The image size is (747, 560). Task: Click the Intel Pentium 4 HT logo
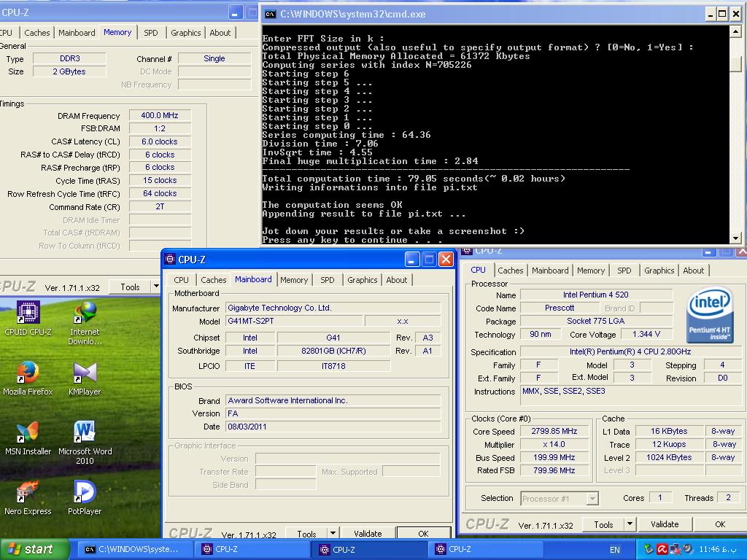[709, 314]
